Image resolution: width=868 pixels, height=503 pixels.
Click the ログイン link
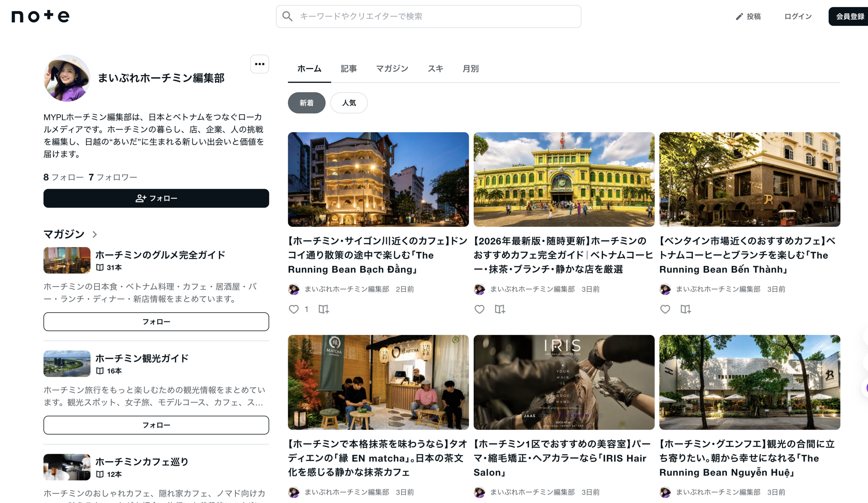click(798, 17)
